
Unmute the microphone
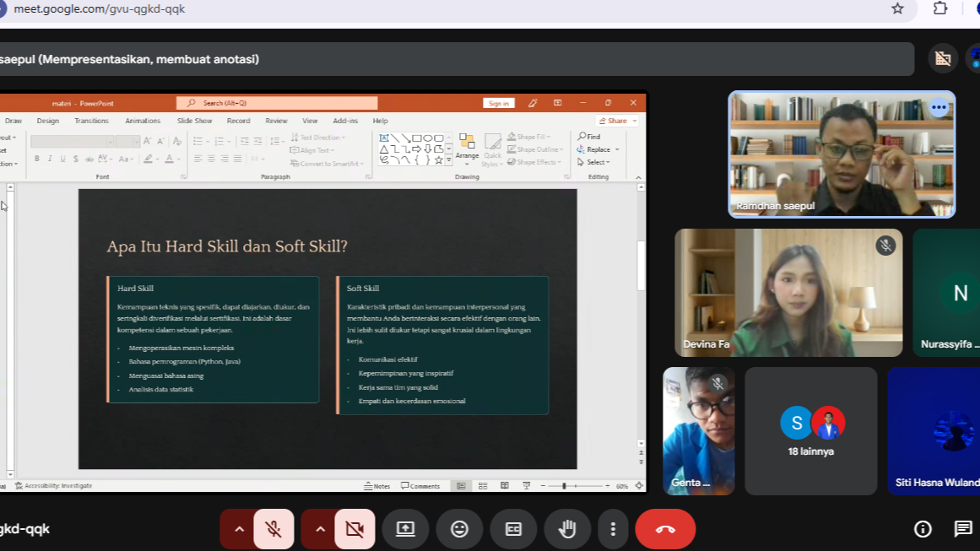click(x=273, y=529)
